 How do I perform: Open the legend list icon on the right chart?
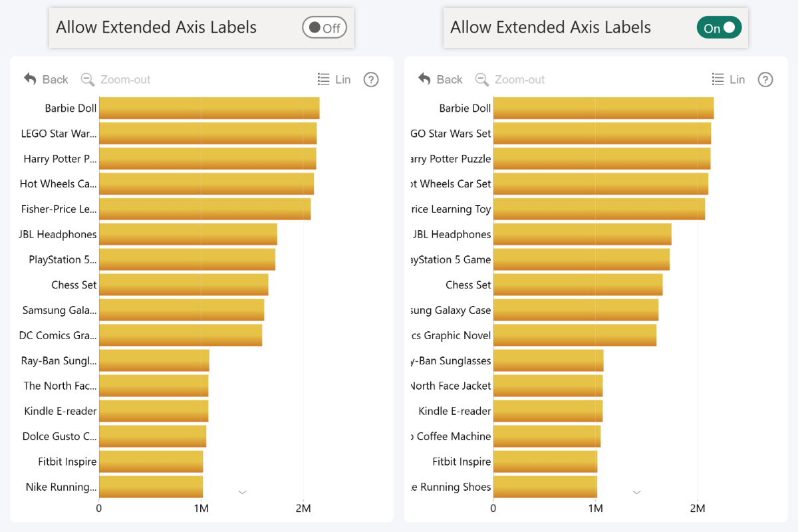pyautogui.click(x=720, y=79)
